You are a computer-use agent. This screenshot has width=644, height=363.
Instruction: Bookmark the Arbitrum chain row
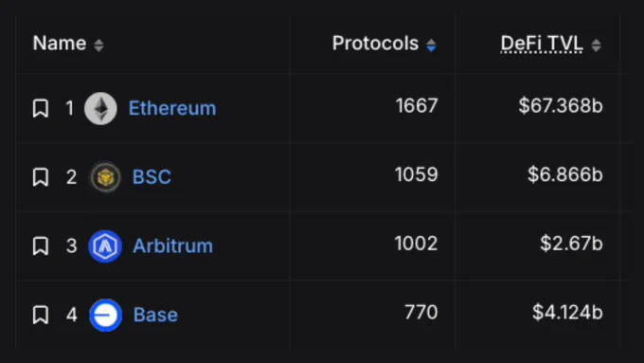pyautogui.click(x=41, y=245)
